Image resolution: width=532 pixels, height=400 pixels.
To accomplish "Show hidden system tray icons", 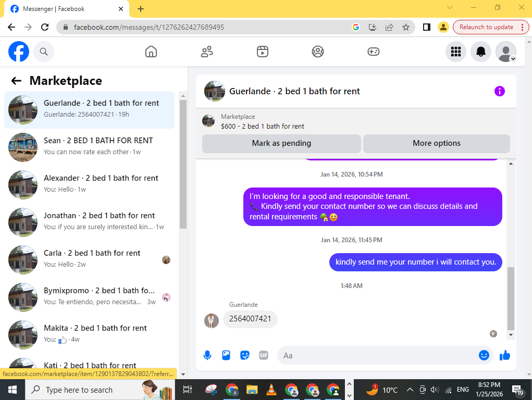I will pos(410,390).
